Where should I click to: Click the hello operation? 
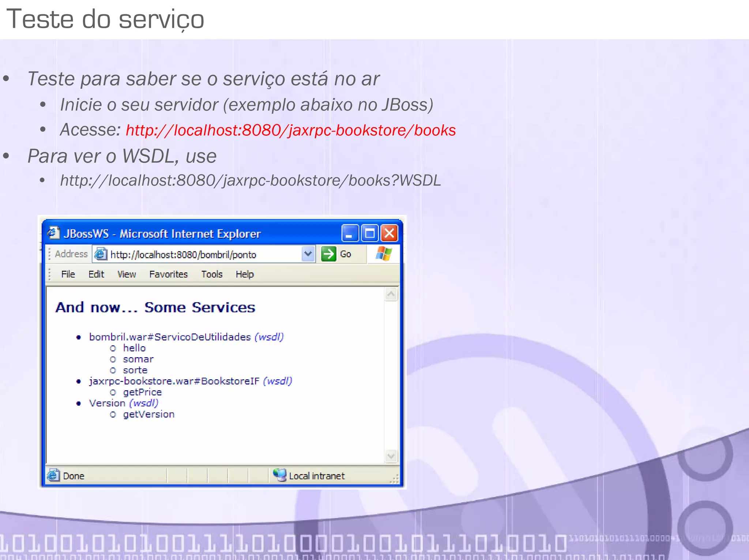pos(134,348)
